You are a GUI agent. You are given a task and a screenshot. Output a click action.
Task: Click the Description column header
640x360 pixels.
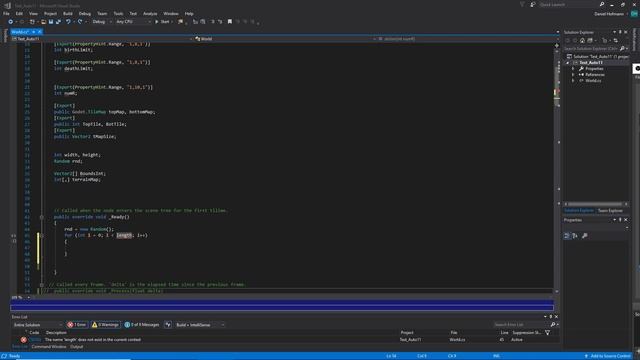56,333
